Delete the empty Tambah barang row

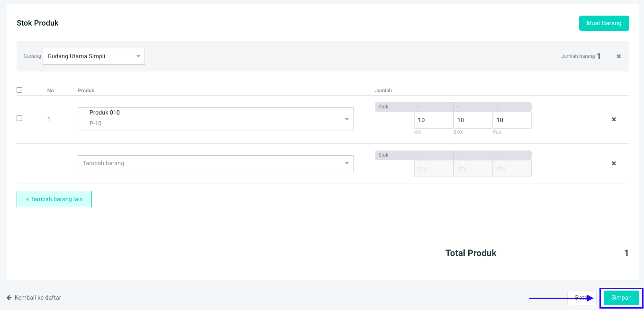coord(614,163)
